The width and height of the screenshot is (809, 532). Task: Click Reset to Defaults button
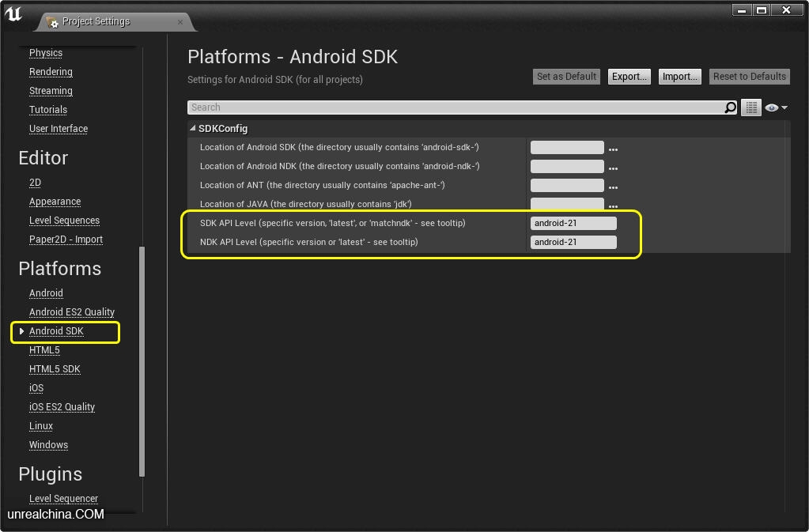(x=749, y=77)
